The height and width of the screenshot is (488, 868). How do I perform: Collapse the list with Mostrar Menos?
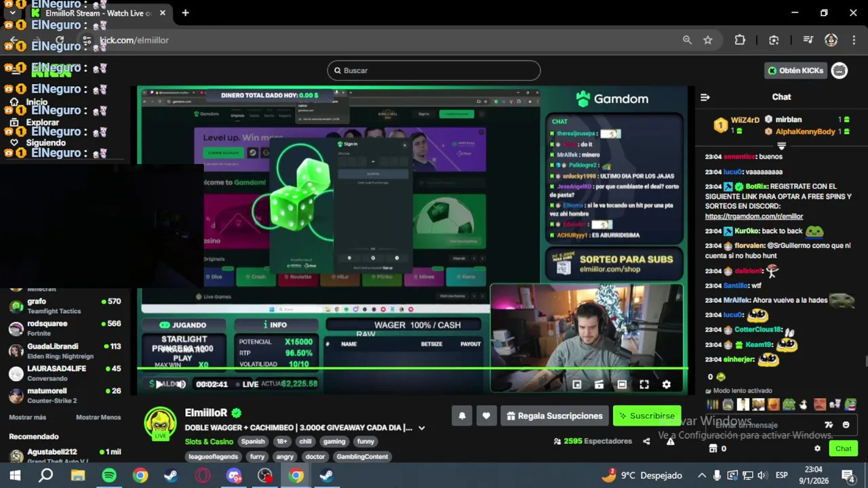pos(98,418)
